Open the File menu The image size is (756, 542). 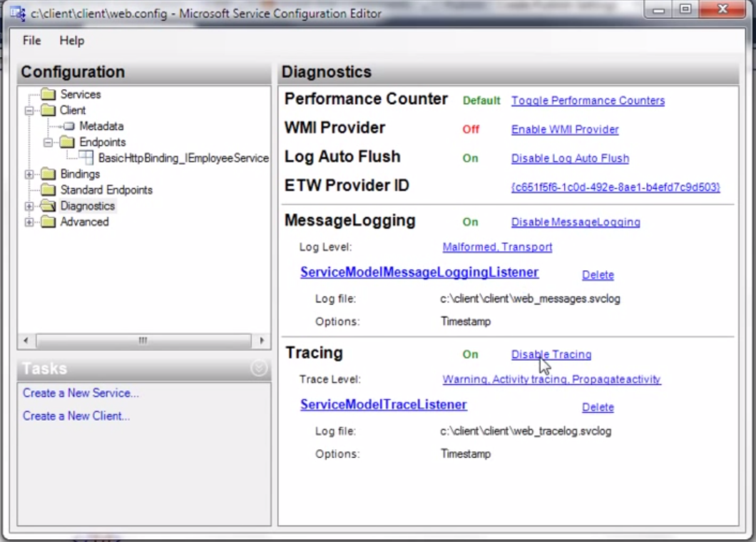pyautogui.click(x=31, y=41)
